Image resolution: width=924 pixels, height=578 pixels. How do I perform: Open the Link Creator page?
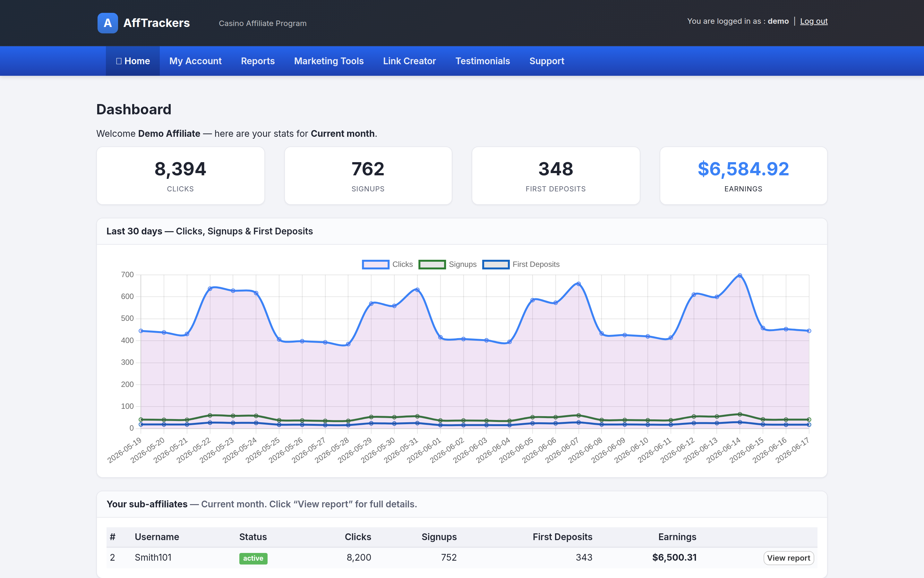click(x=409, y=61)
